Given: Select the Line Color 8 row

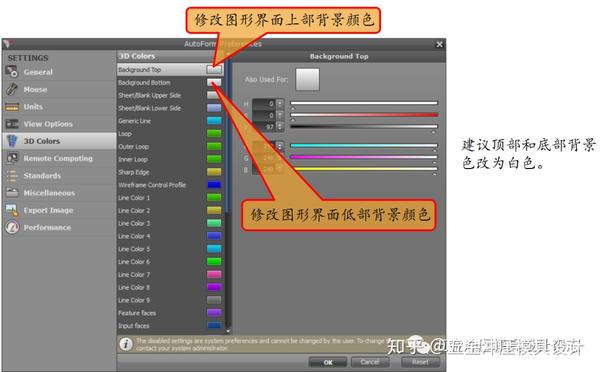Looking at the screenshot, I should pyautogui.click(x=170, y=287).
